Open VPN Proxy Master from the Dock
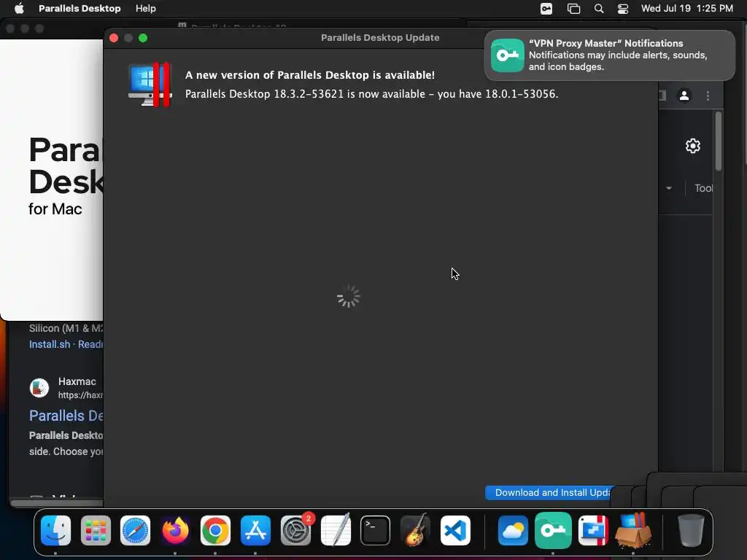Screen dimensions: 747x560 553,531
